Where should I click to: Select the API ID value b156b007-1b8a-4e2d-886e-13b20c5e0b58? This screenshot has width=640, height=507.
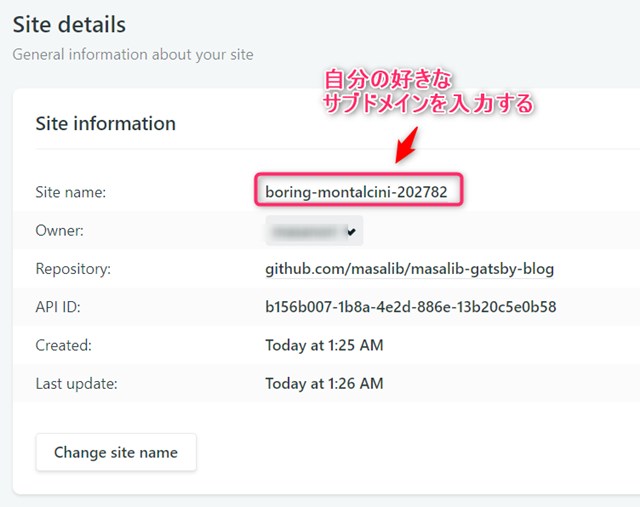click(x=411, y=307)
